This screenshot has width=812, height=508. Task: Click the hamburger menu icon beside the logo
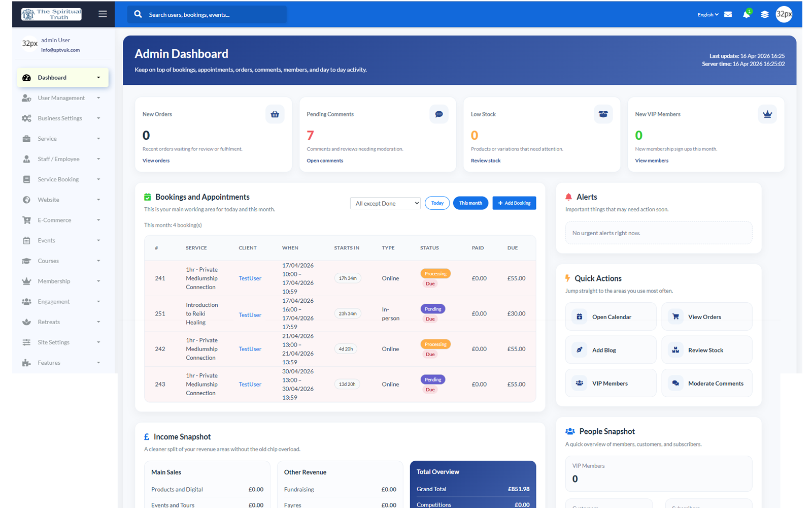click(103, 14)
